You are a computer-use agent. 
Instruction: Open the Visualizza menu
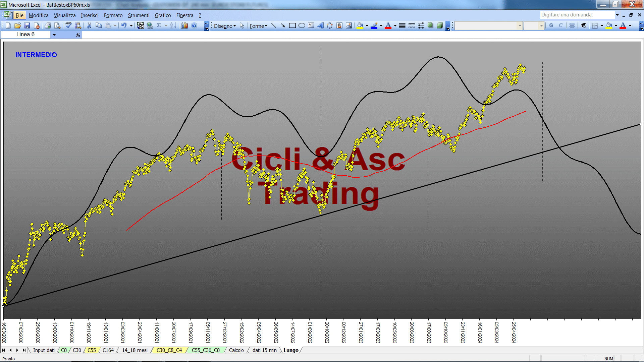pyautogui.click(x=65, y=15)
